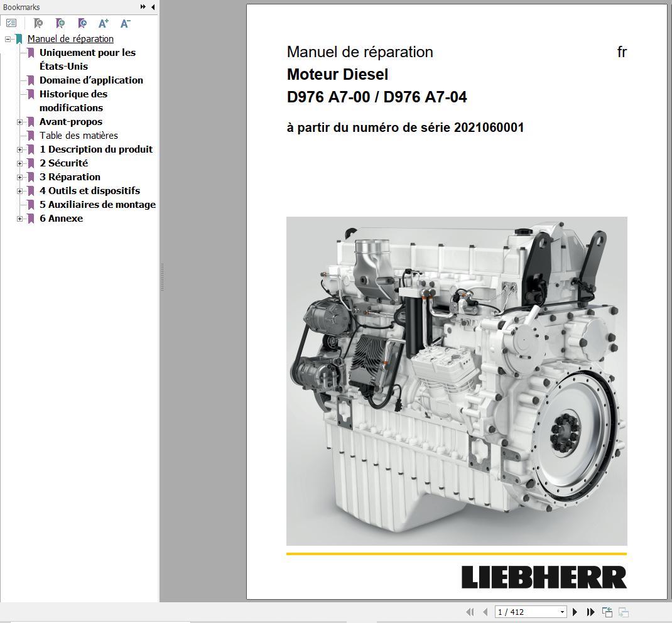Screen dimensions: 672x623
Task: Collapse the Bookmarks panel with left arrow
Action: point(153,7)
